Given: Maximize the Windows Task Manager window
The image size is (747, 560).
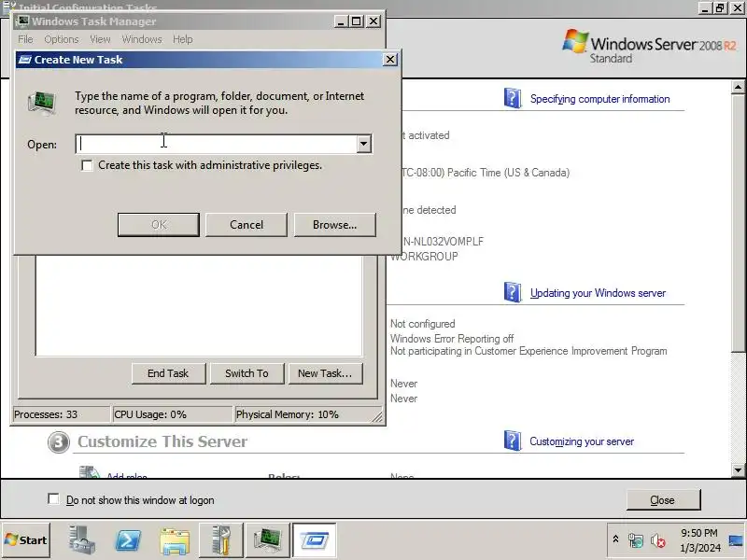Looking at the screenshot, I should 357,21.
